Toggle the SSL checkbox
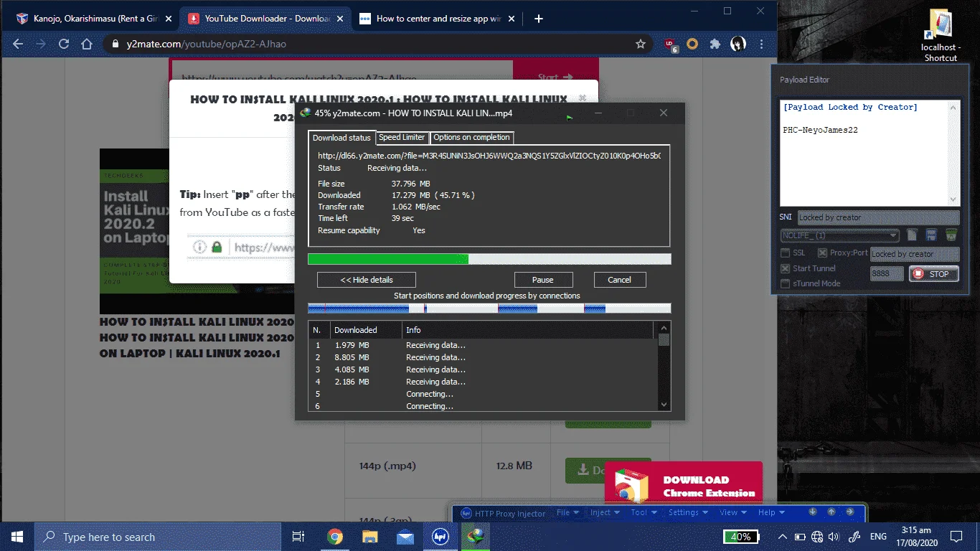The image size is (980, 551). [x=786, y=253]
